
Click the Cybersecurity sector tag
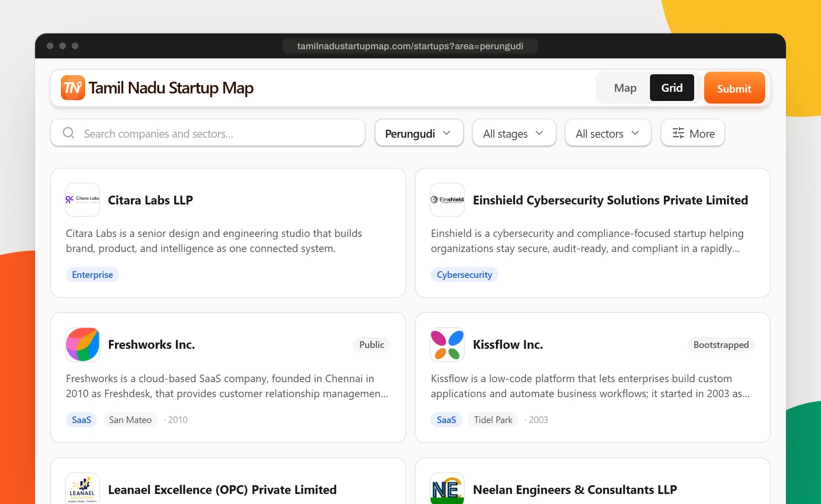click(464, 275)
